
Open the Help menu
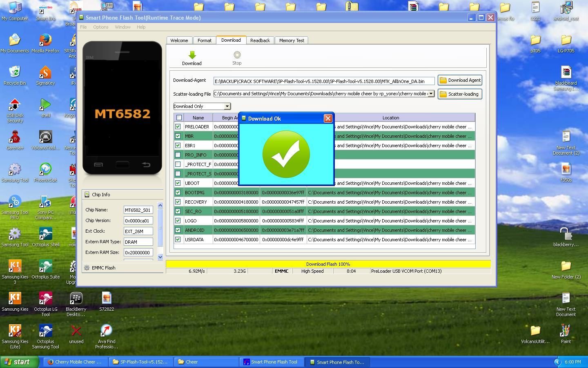pyautogui.click(x=141, y=27)
